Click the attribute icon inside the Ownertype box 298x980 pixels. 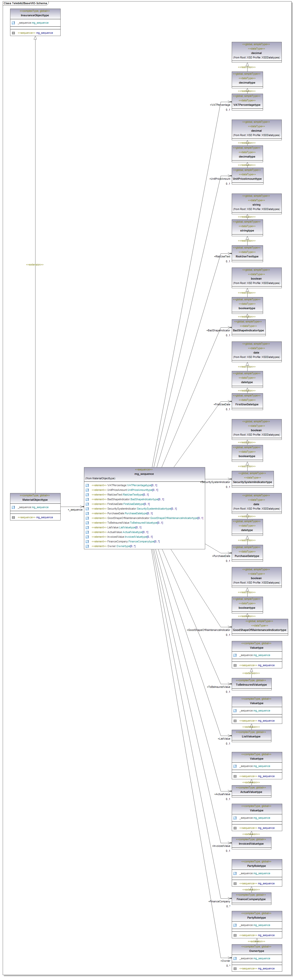235,958
